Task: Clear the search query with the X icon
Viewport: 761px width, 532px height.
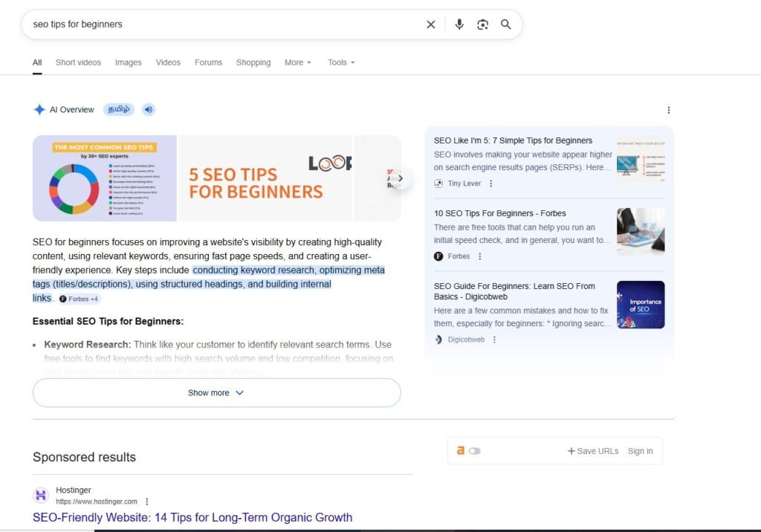Action: tap(430, 24)
